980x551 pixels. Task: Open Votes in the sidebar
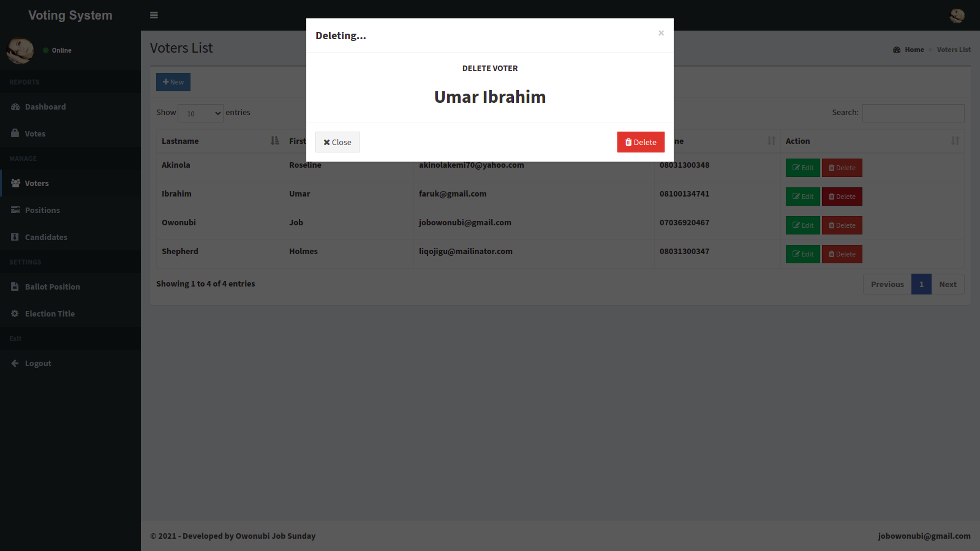pyautogui.click(x=70, y=133)
